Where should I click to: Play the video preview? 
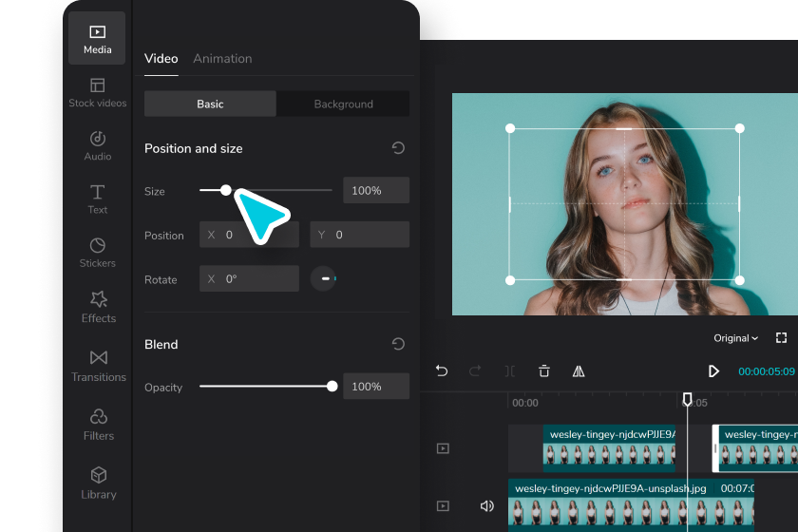[x=713, y=371]
